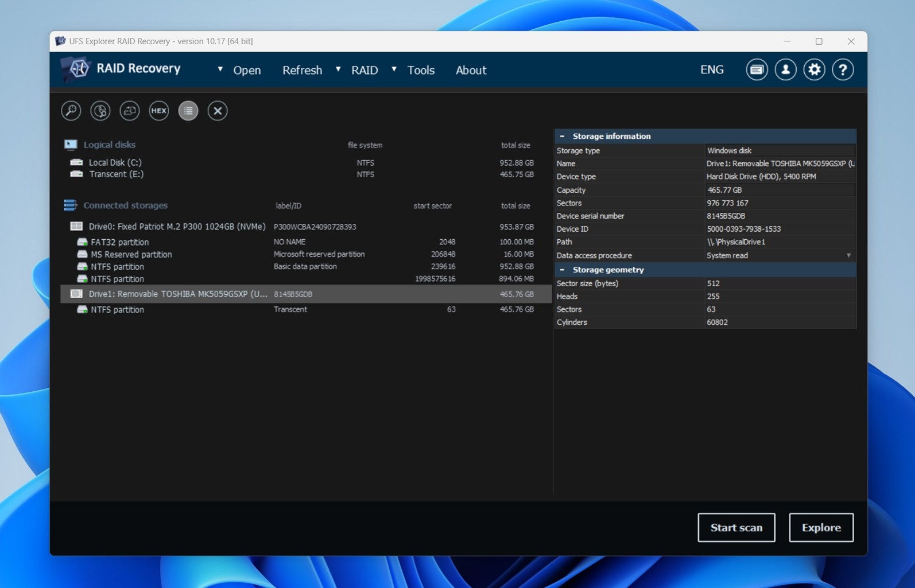915x588 pixels.
Task: Open the messages log icon in header
Action: 757,70
